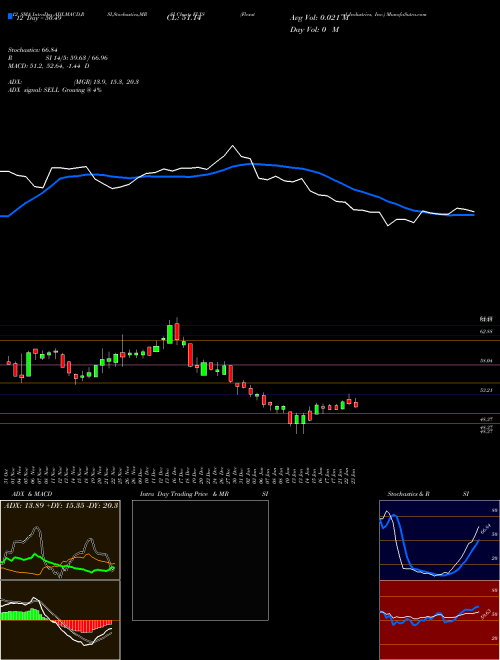This screenshot has height=660, width=500.
Task: Open the blue stochastics chart thumbnail
Action: (x=439, y=540)
